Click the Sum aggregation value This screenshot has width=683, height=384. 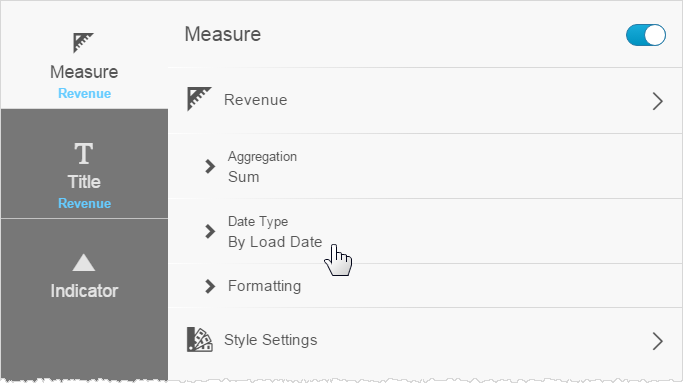tap(243, 177)
